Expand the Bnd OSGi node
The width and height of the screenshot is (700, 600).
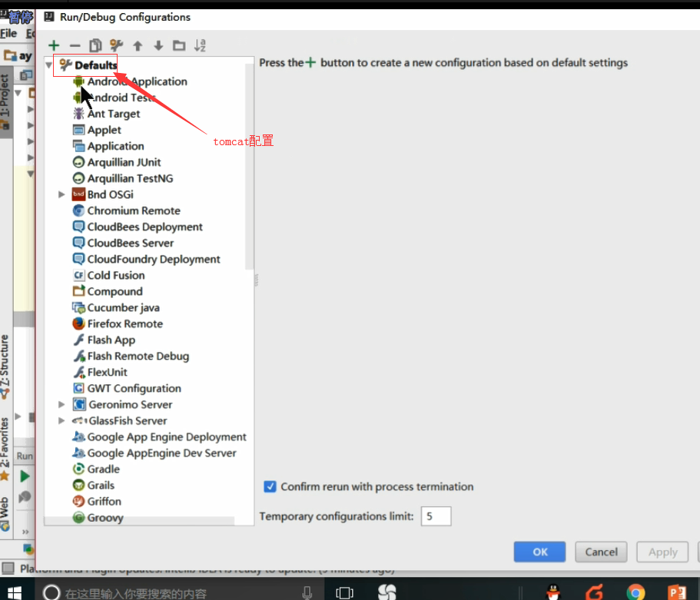tap(61, 194)
